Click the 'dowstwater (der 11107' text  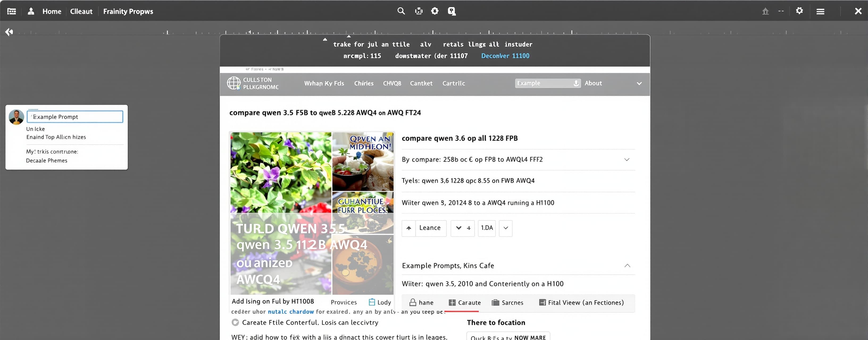(431, 56)
